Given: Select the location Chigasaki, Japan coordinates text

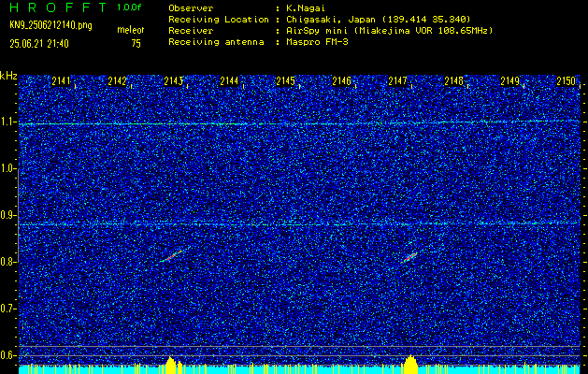Looking at the screenshot, I should 378,20.
